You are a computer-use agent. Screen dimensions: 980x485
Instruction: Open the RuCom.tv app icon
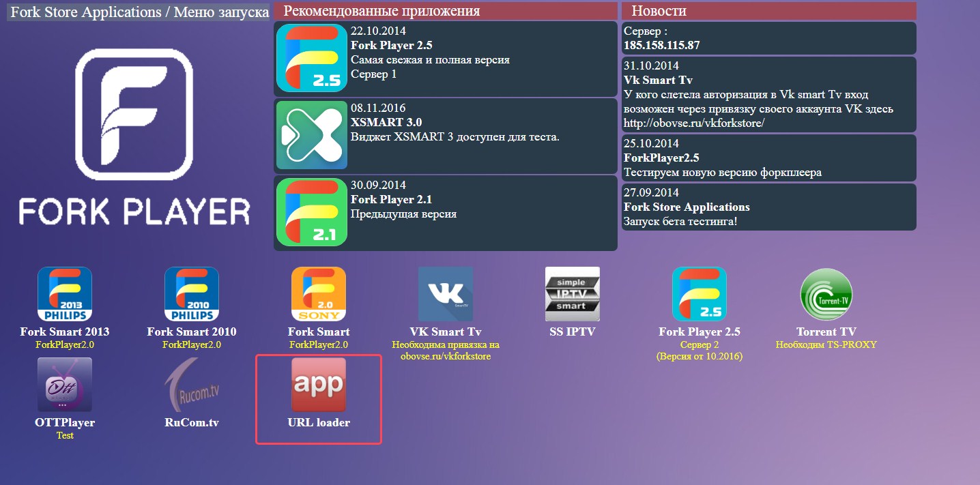pyautogui.click(x=192, y=385)
